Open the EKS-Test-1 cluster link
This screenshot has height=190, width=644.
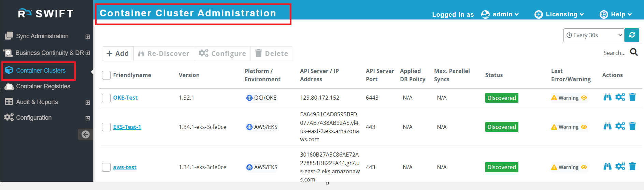coord(127,127)
